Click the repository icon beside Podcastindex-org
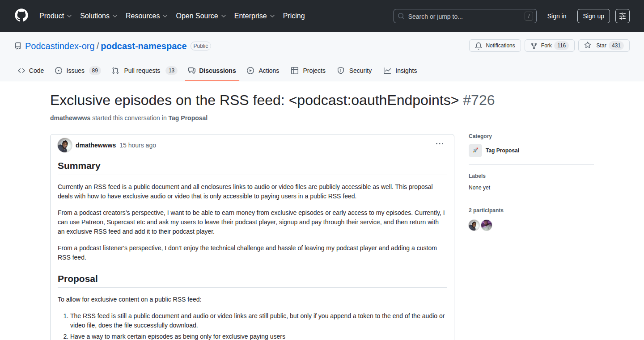 18,46
